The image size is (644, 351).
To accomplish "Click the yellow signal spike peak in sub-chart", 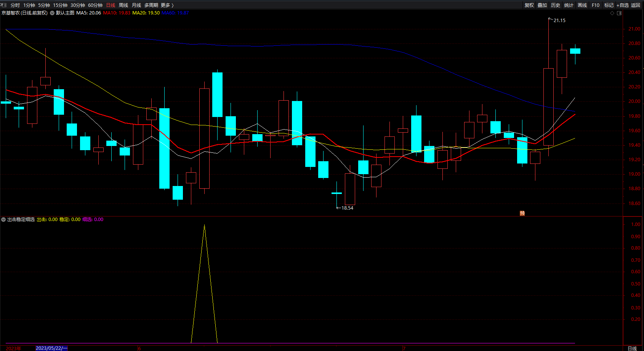I will pyautogui.click(x=205, y=225).
